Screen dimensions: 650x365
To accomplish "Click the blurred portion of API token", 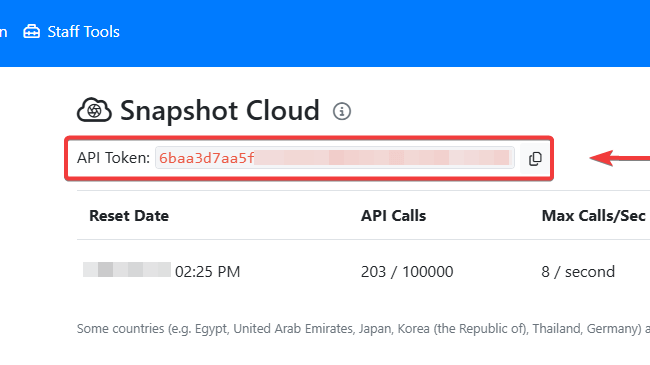I will [382, 158].
